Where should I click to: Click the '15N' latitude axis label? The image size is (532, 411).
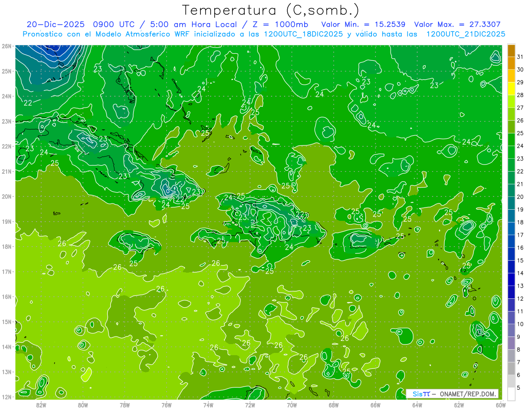[x=7, y=321]
